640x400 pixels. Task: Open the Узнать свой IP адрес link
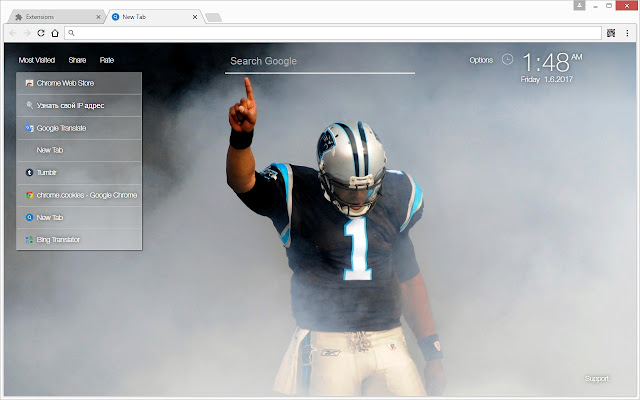(x=79, y=105)
